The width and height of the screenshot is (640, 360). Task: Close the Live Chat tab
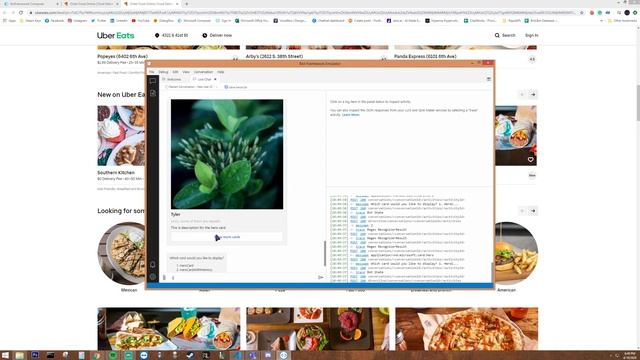coord(215,79)
